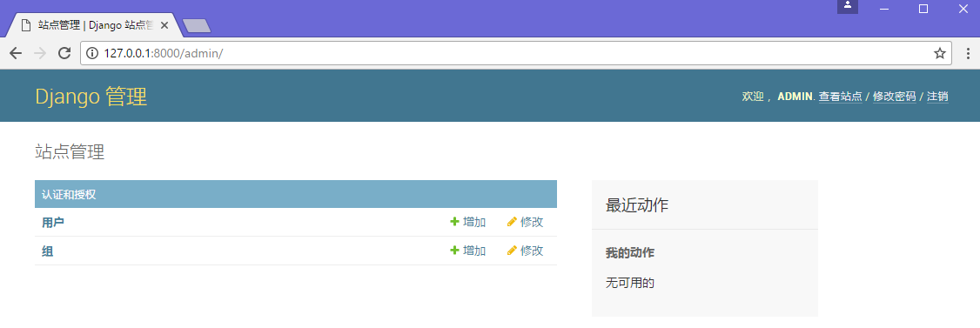Click the address bar URL field

[515, 53]
